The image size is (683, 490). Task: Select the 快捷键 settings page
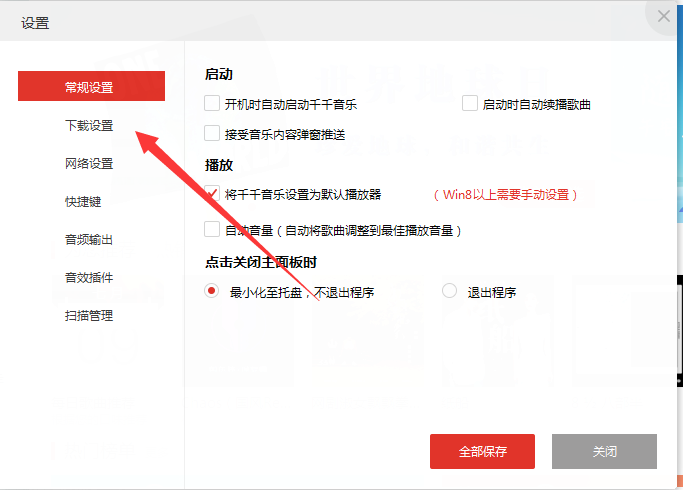[83, 201]
